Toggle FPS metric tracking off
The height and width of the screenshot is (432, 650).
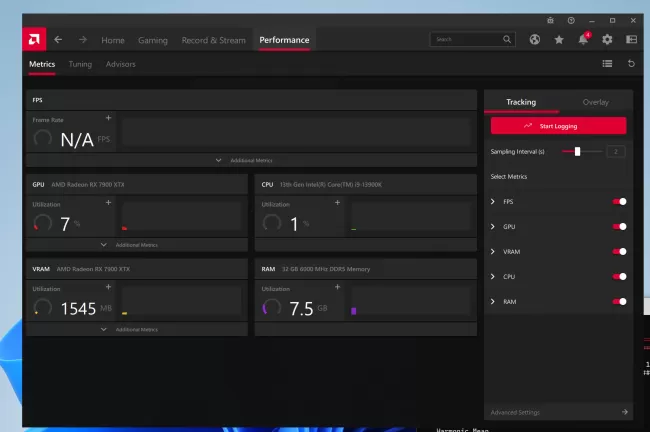[x=619, y=202]
